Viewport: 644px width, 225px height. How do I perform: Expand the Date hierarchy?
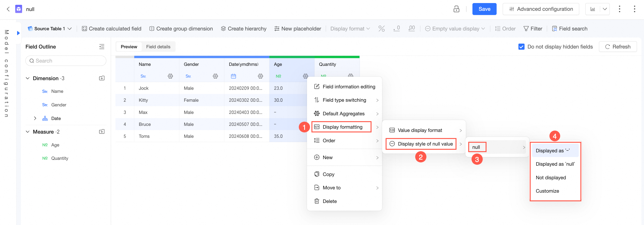tap(35, 118)
